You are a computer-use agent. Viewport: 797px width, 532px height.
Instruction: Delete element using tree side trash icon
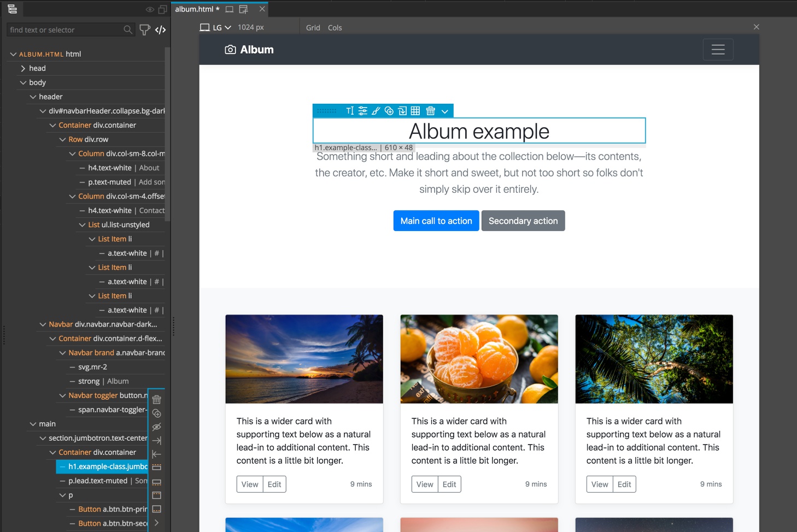[156, 399]
